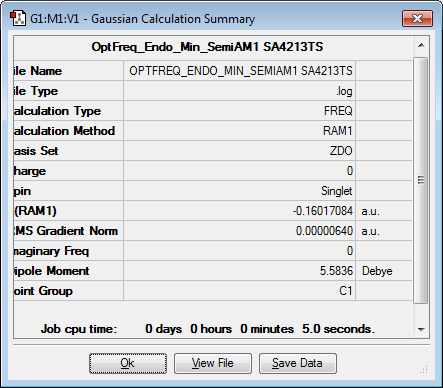Select the RMS gradient value 0.00000640
The height and width of the screenshot is (388, 443).
(324, 231)
